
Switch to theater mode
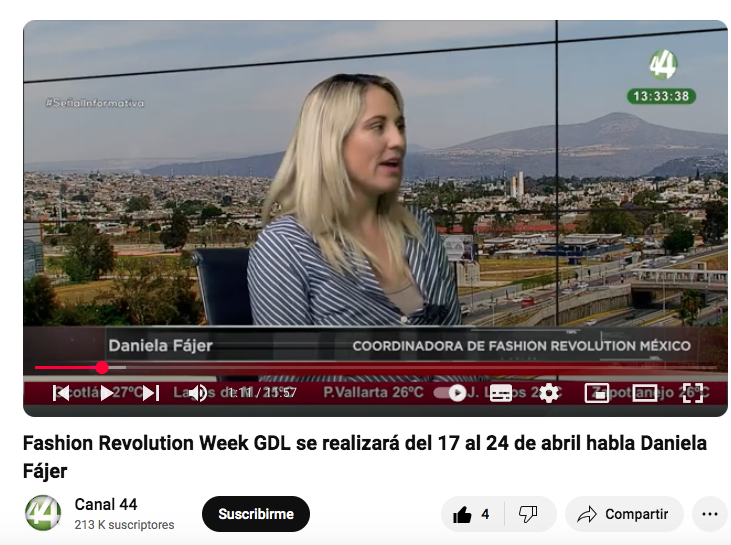[644, 393]
